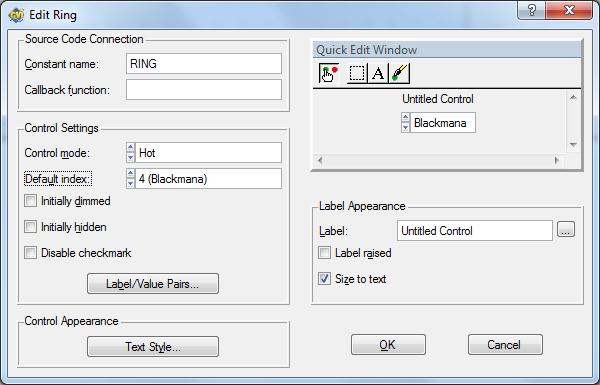Click up arrow of preview ring control

tap(405, 117)
